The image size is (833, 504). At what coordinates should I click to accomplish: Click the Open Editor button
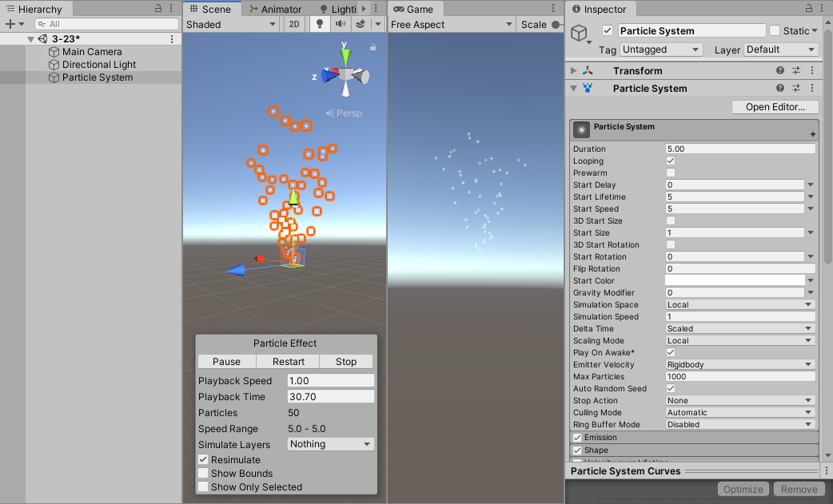[775, 107]
